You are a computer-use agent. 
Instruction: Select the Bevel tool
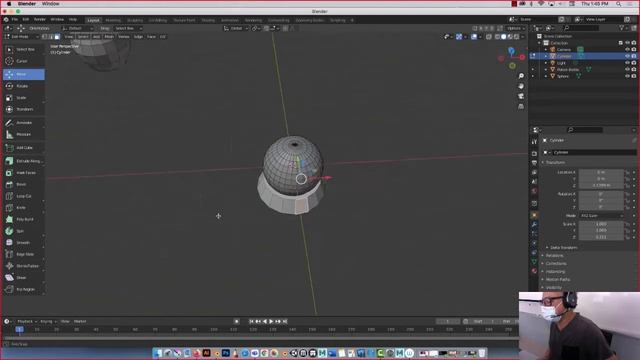pos(24,184)
